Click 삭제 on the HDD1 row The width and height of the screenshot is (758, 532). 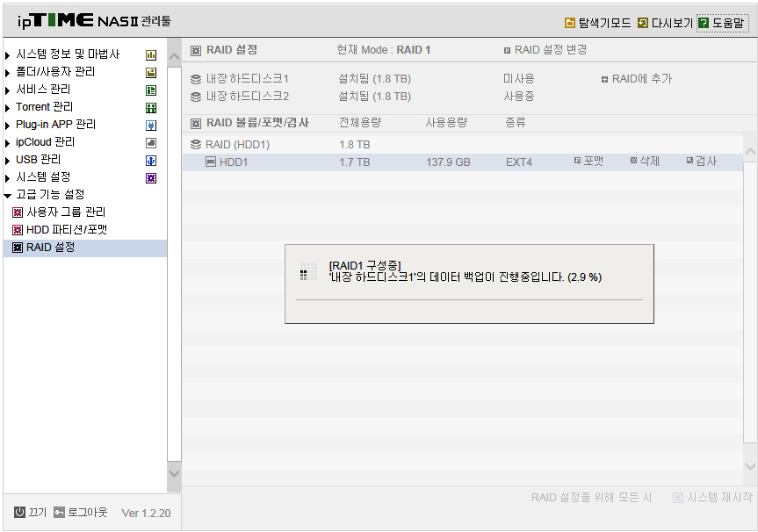[x=646, y=161]
